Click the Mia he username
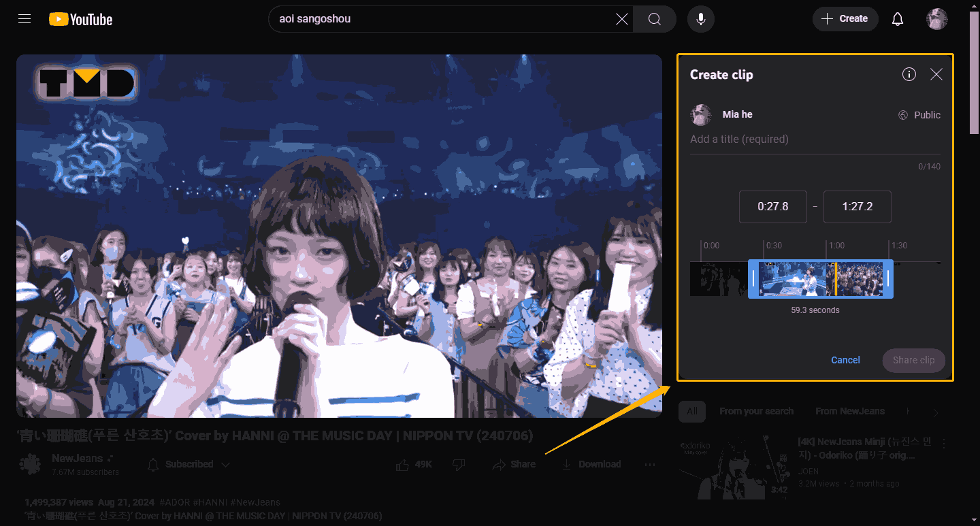 [737, 114]
